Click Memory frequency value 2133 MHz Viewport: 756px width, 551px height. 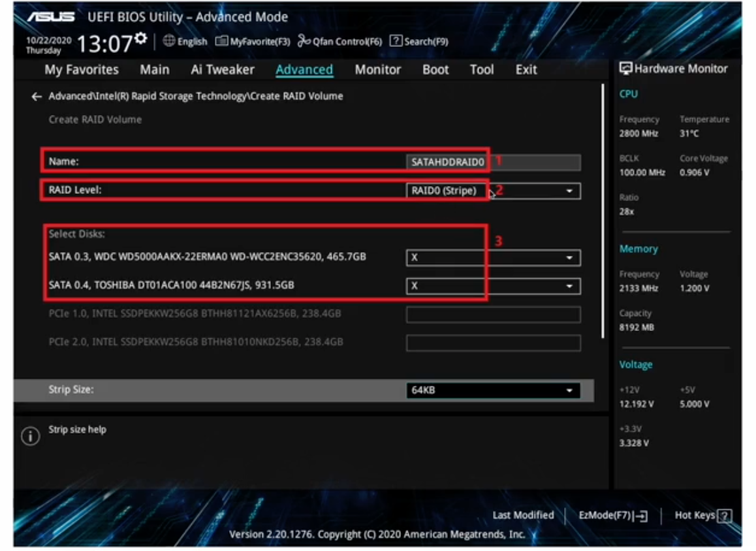(638, 289)
